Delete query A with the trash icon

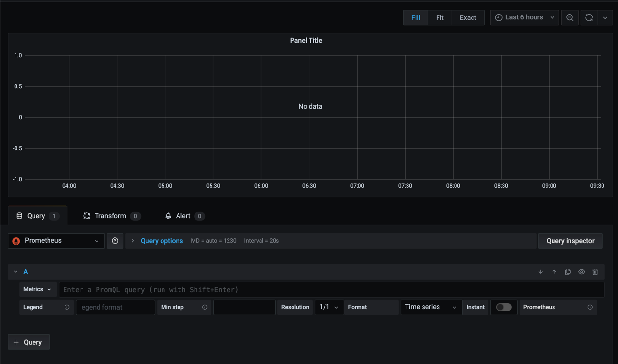point(595,272)
